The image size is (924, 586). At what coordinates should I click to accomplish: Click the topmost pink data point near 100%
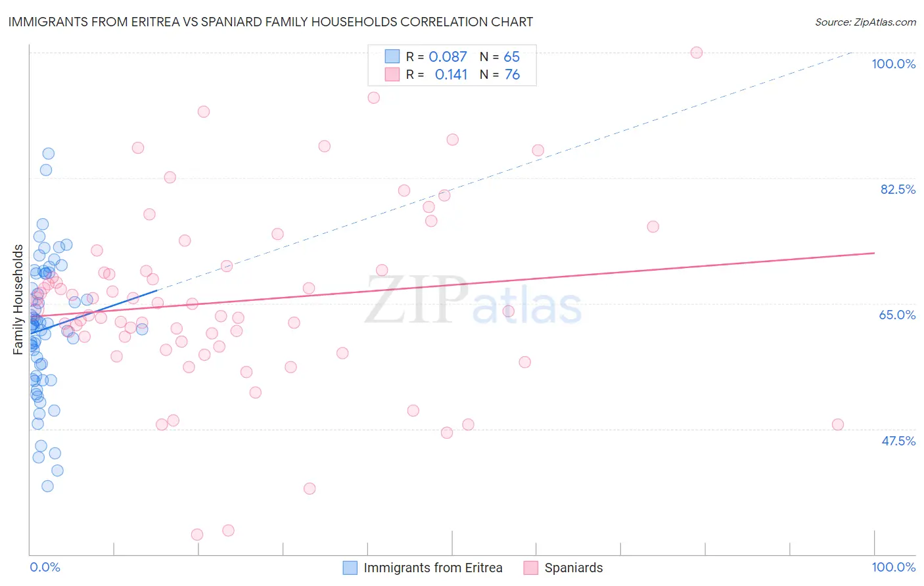pos(697,53)
